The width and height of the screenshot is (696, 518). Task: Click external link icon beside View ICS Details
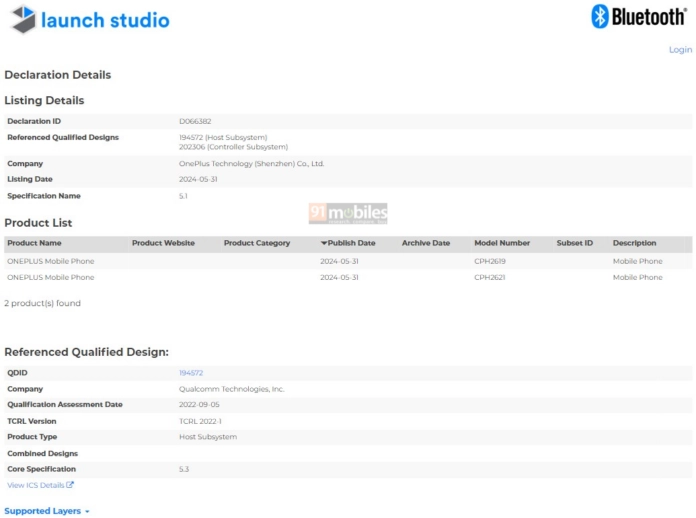70,485
